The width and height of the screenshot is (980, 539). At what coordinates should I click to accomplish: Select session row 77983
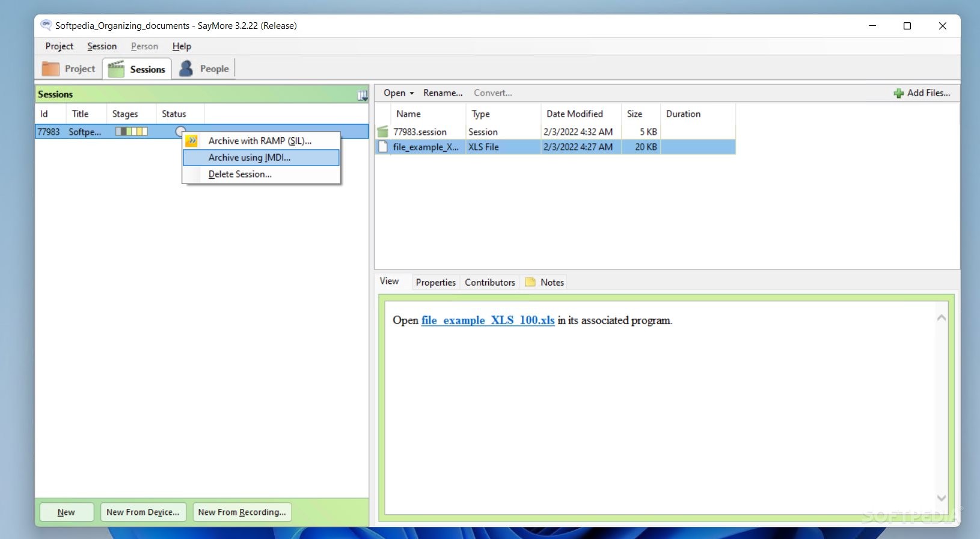pyautogui.click(x=201, y=132)
